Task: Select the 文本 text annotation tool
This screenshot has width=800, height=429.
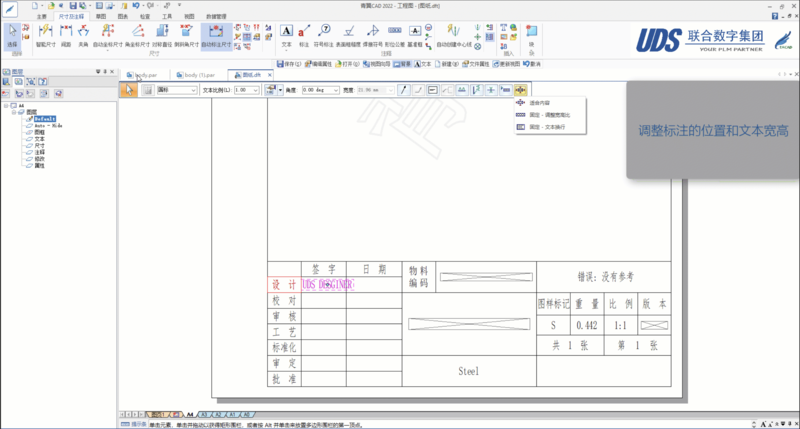Action: pyautogui.click(x=286, y=36)
